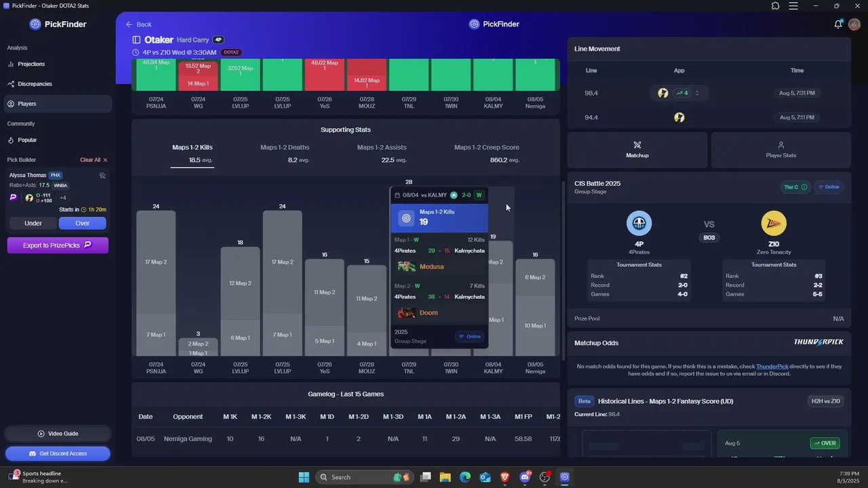Image resolution: width=868 pixels, height=488 pixels.
Task: Toggle the H2H vs Z10 filter
Action: 825,401
